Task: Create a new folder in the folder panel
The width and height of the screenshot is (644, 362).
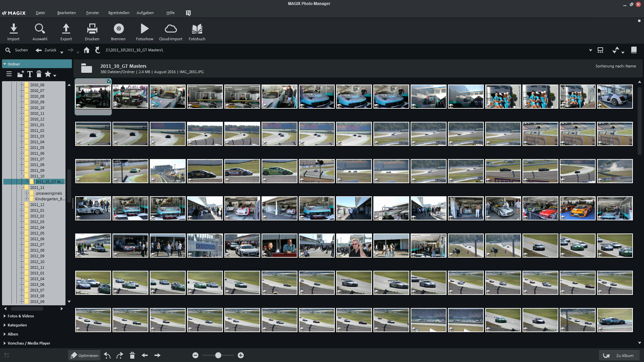Action: (x=20, y=74)
